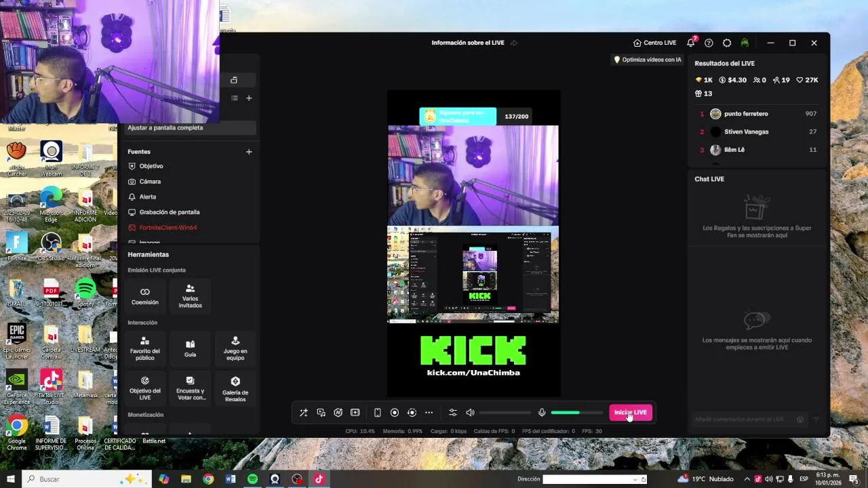Open the emoji icon in the chat input
The height and width of the screenshot is (488, 868).
(800, 420)
